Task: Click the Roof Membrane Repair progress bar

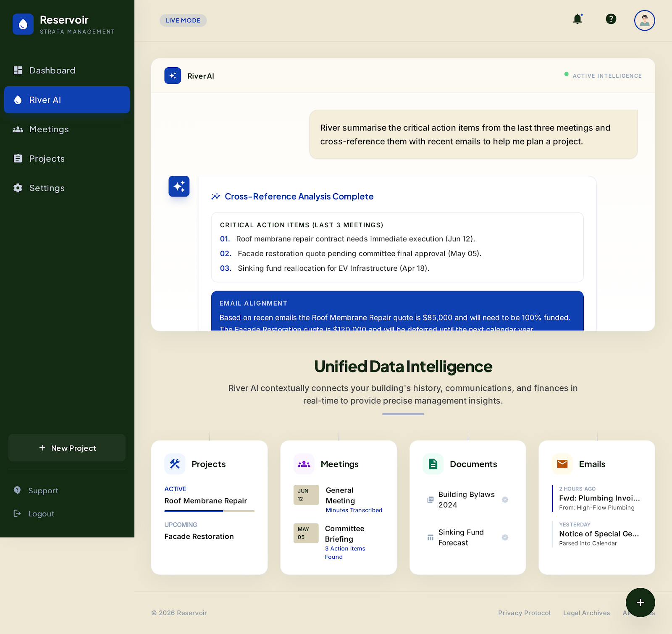Action: click(x=209, y=511)
